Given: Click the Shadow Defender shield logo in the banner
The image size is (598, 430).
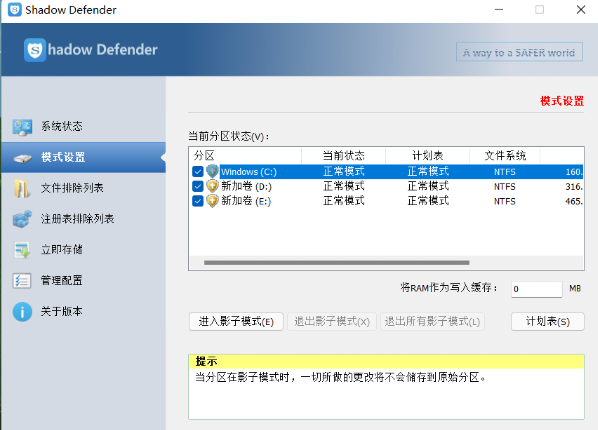Looking at the screenshot, I should tap(35, 50).
